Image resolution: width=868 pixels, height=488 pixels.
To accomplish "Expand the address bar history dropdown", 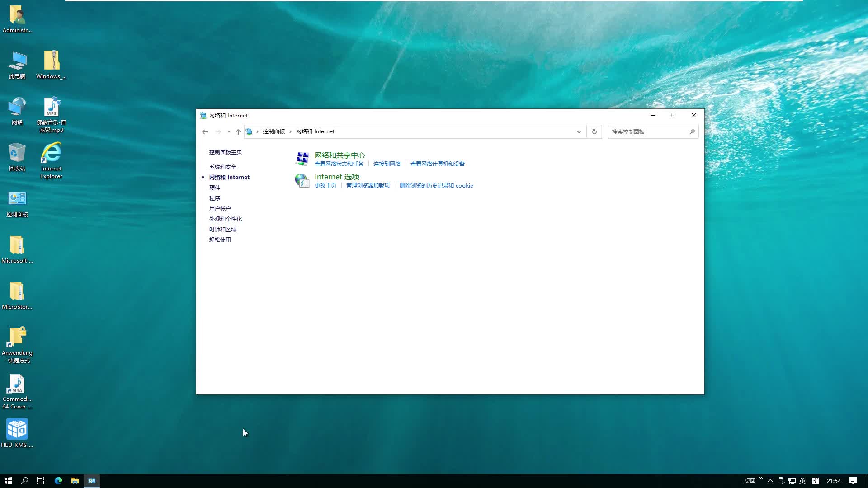I will [x=579, y=131].
